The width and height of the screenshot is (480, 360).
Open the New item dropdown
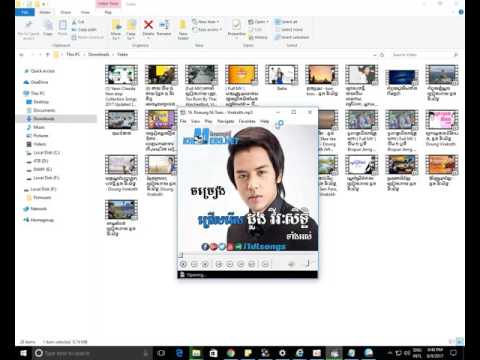point(206,22)
